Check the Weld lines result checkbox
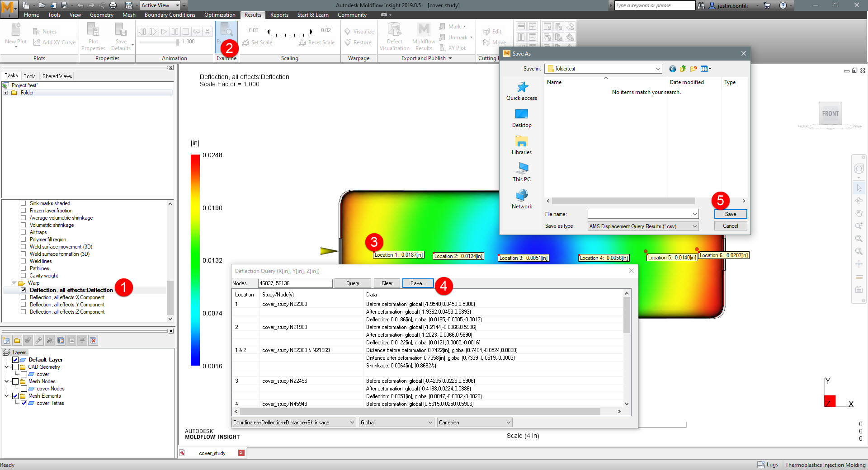Screen dimensions: 868x470 pos(23,261)
